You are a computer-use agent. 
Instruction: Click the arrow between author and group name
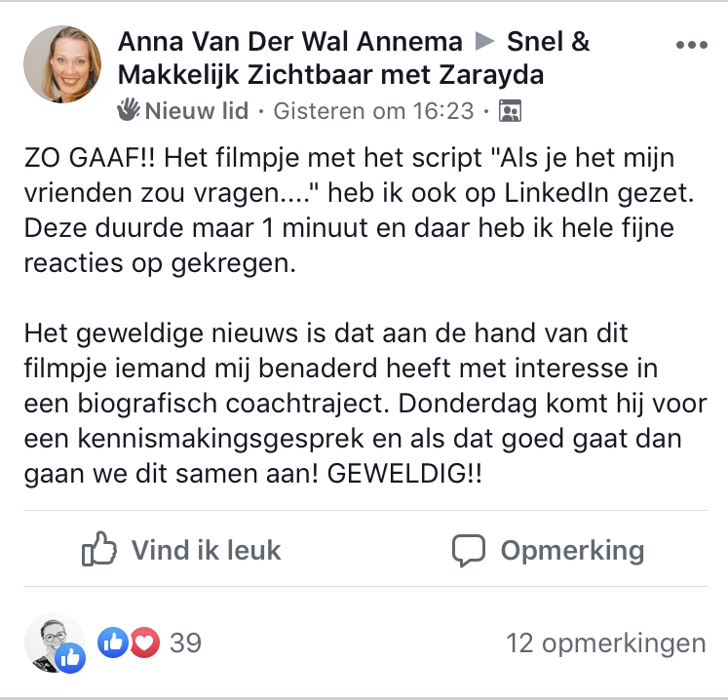click(484, 42)
